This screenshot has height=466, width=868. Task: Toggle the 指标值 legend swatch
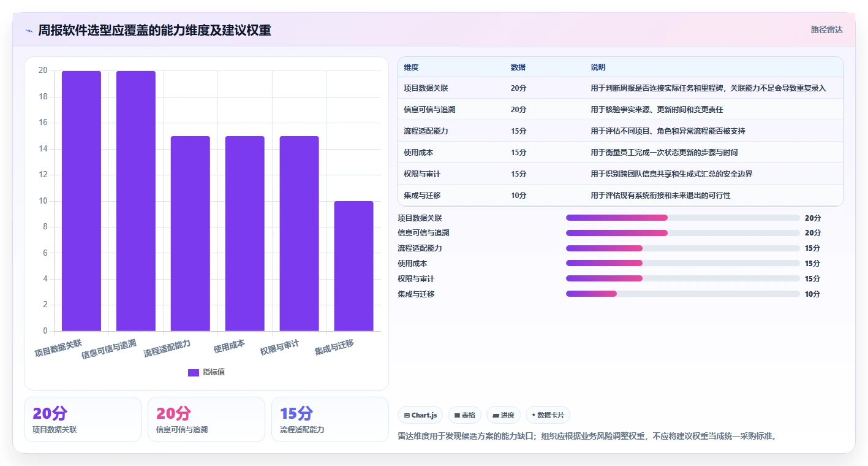(193, 372)
